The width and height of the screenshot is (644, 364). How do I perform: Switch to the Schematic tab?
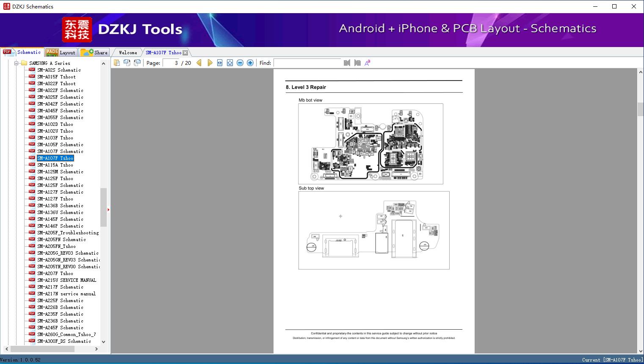pos(22,52)
